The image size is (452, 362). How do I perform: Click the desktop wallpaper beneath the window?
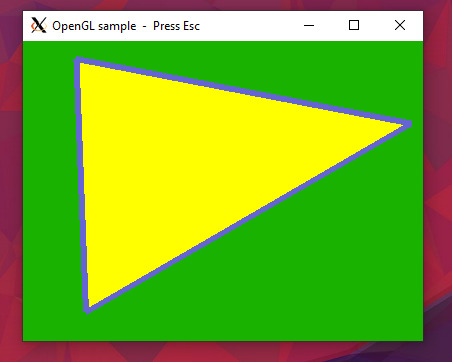(226, 352)
